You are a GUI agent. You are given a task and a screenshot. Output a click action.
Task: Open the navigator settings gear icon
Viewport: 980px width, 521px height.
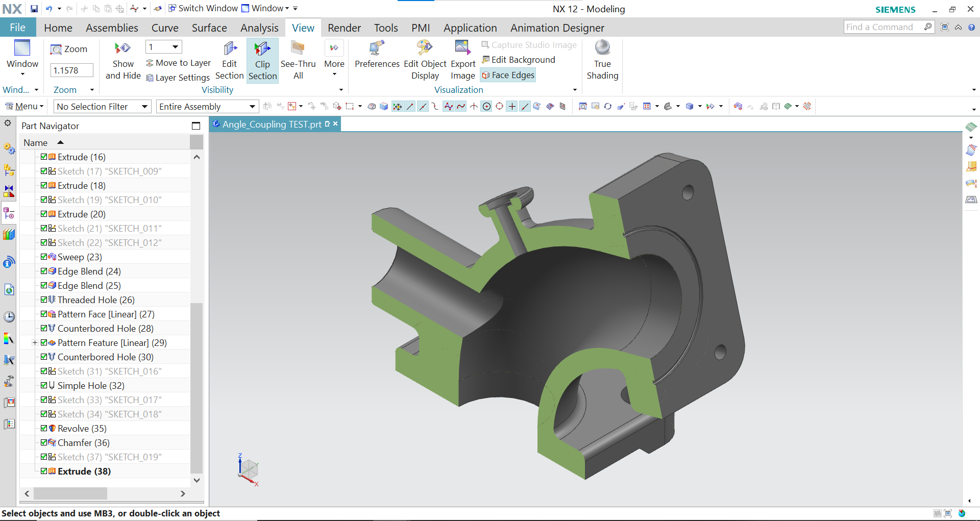[x=8, y=123]
